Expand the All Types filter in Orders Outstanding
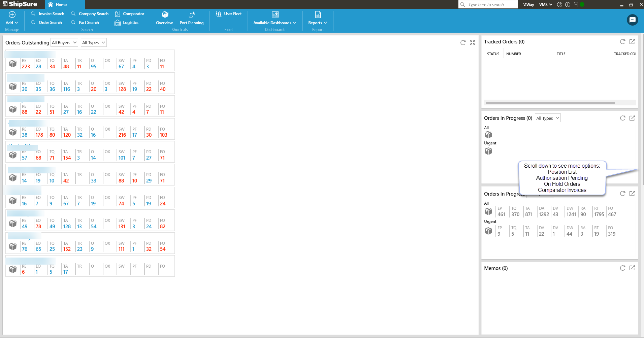Screen dimensions: 644x338 click(x=94, y=42)
